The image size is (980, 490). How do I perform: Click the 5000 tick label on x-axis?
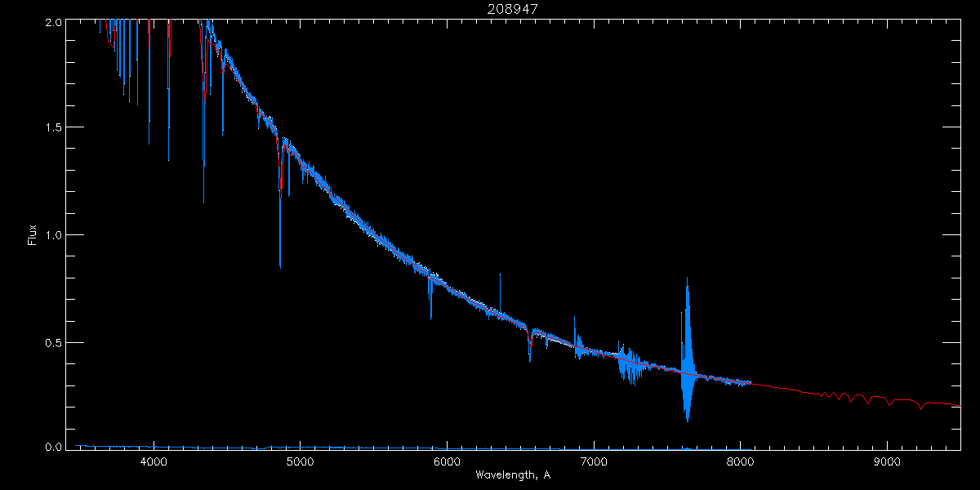[300, 462]
